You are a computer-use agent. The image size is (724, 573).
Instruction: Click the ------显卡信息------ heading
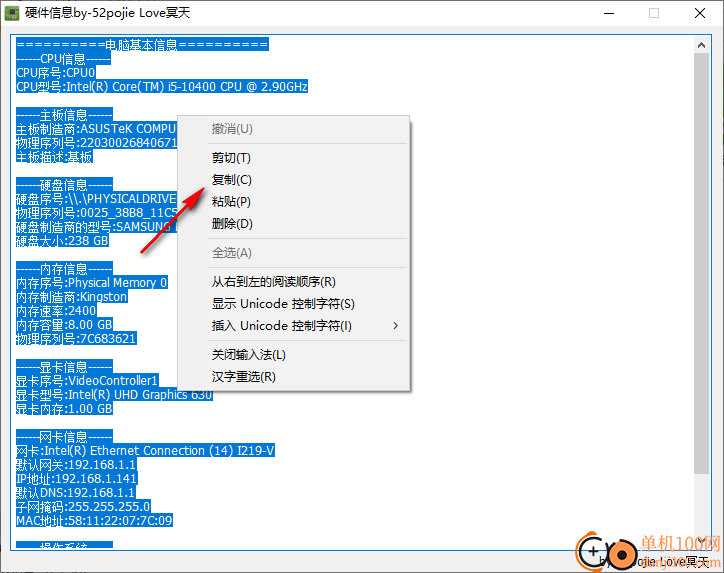pyautogui.click(x=64, y=367)
